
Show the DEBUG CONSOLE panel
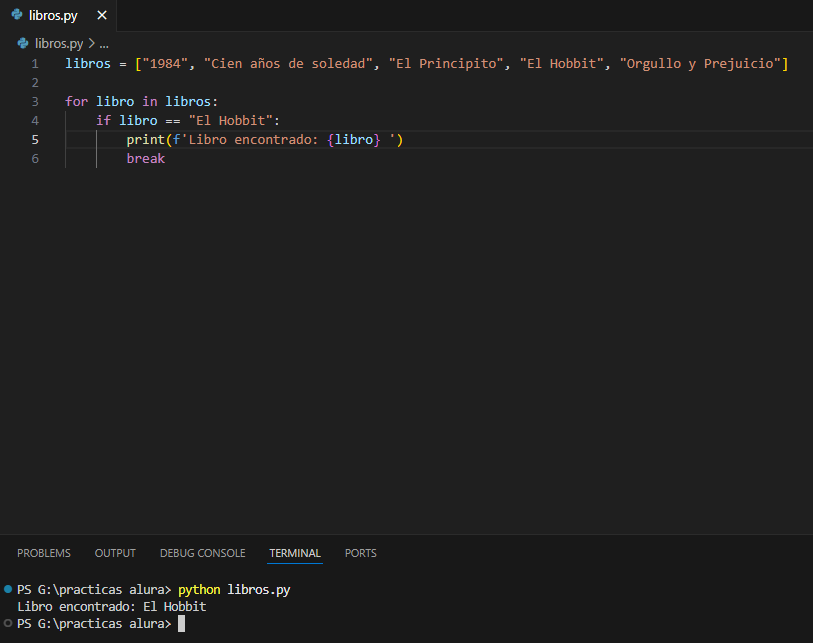(202, 553)
